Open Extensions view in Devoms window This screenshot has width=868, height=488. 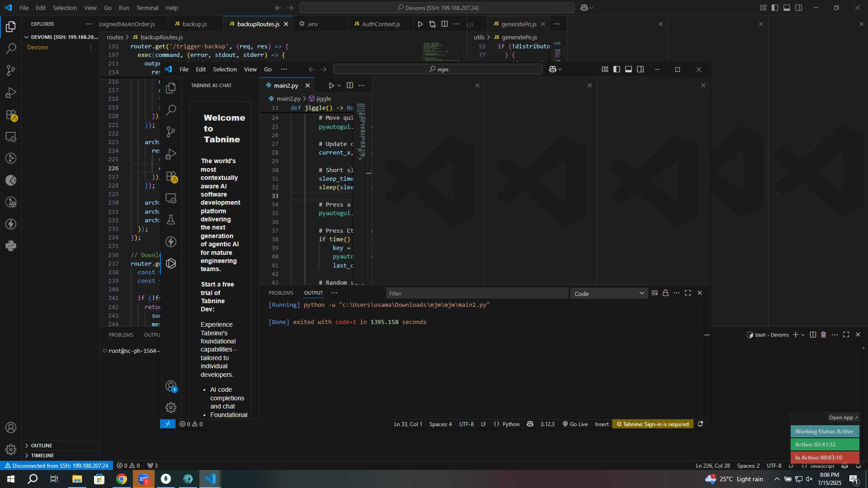tap(11, 115)
